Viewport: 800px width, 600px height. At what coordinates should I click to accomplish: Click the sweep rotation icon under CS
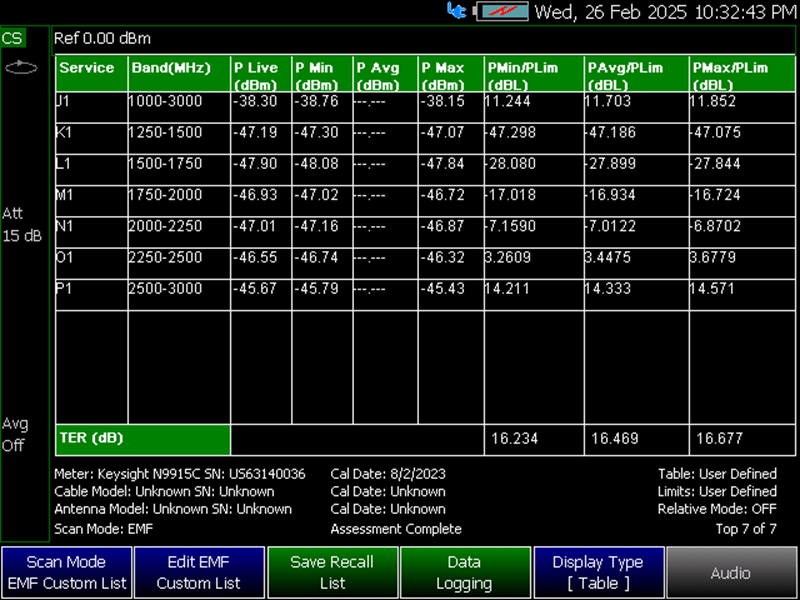point(21,67)
